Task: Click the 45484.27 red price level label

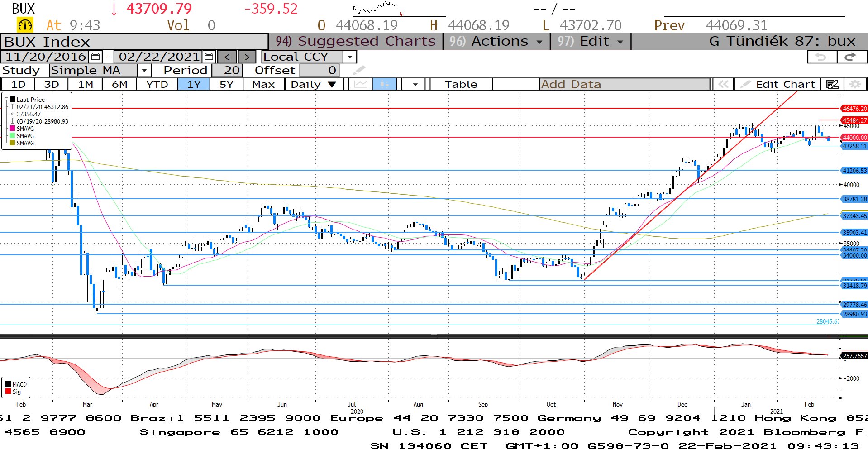Action: [x=854, y=120]
